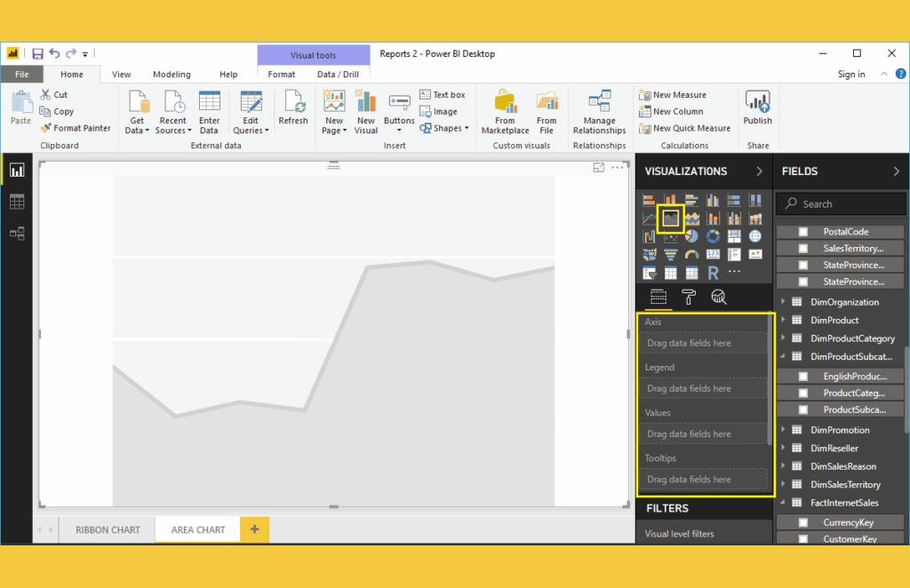
Task: Open the Data / Drill tab
Action: pyautogui.click(x=338, y=75)
